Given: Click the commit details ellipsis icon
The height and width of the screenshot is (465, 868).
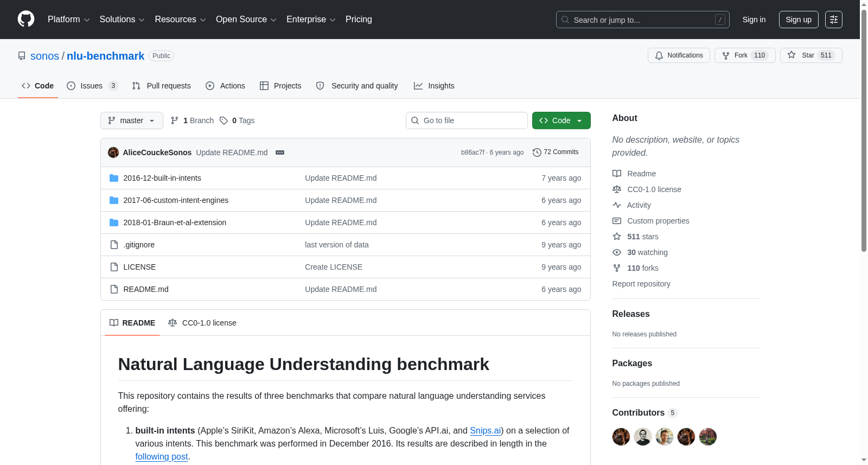Looking at the screenshot, I should 280,152.
